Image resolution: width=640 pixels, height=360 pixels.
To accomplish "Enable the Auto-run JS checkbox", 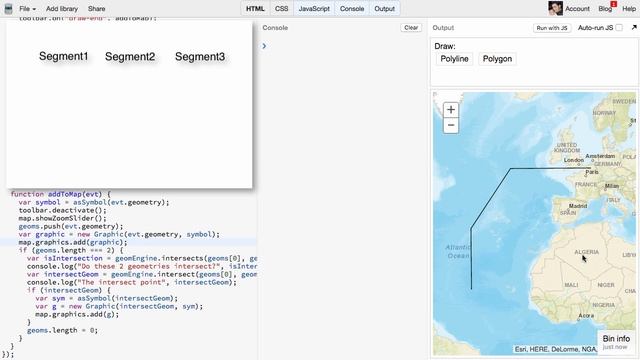I will coord(619,28).
